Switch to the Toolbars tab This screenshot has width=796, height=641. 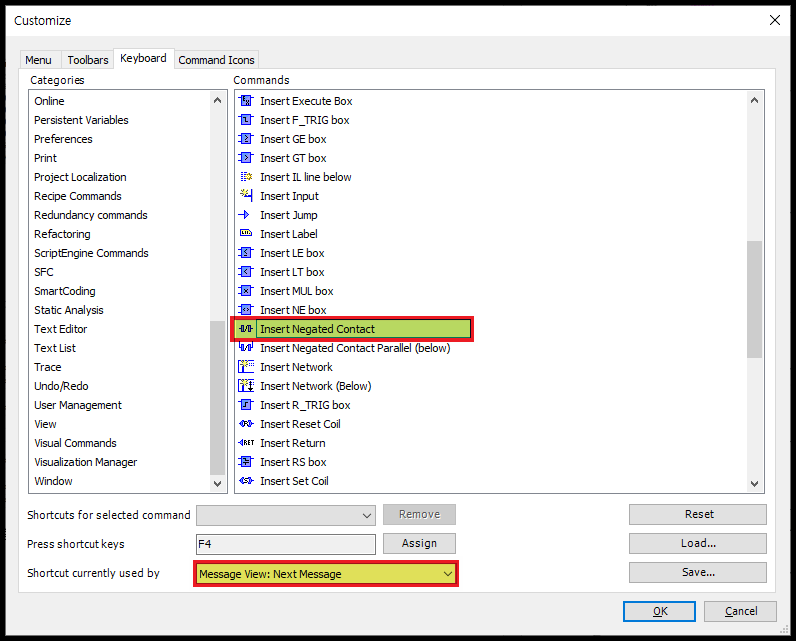[88, 60]
